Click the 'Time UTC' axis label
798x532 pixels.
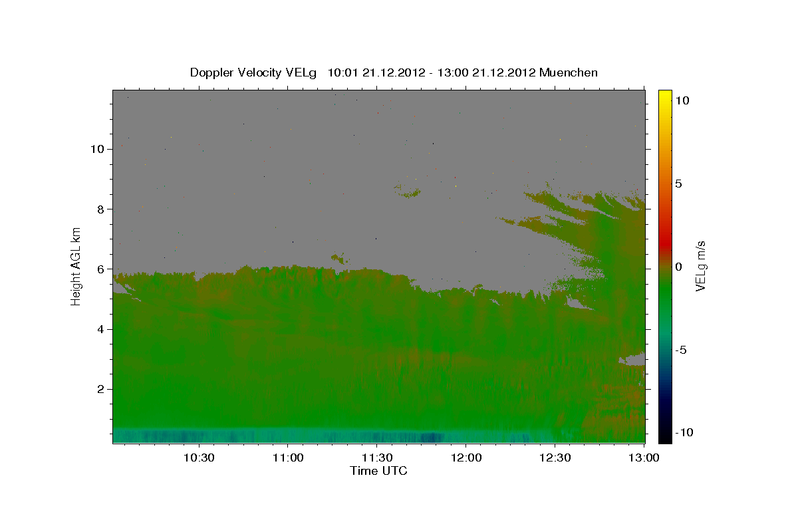(378, 471)
